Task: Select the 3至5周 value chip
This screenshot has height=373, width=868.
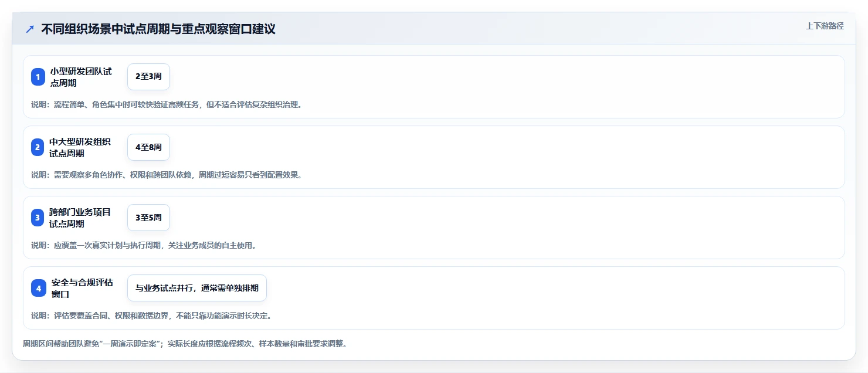Action: [148, 218]
